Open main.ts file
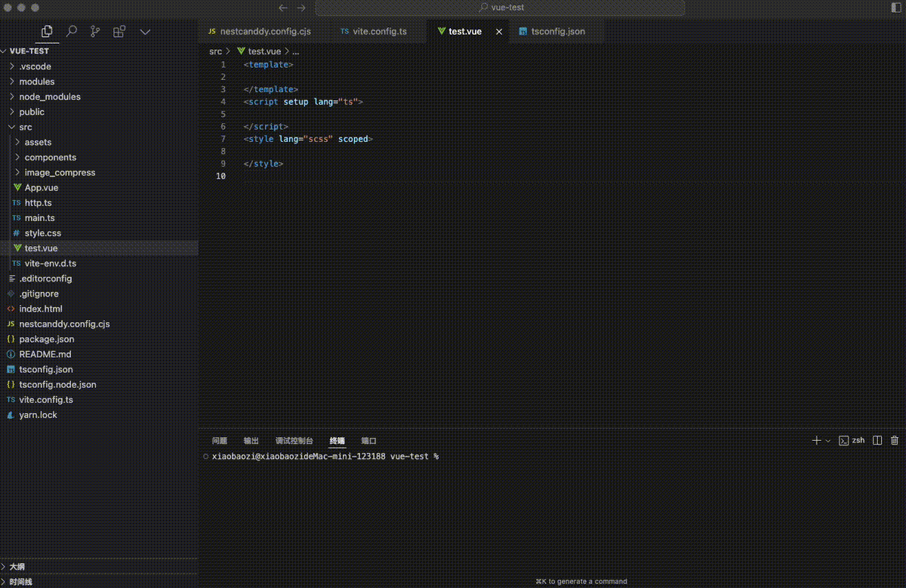The width and height of the screenshot is (906, 588). pyautogui.click(x=99, y=217)
